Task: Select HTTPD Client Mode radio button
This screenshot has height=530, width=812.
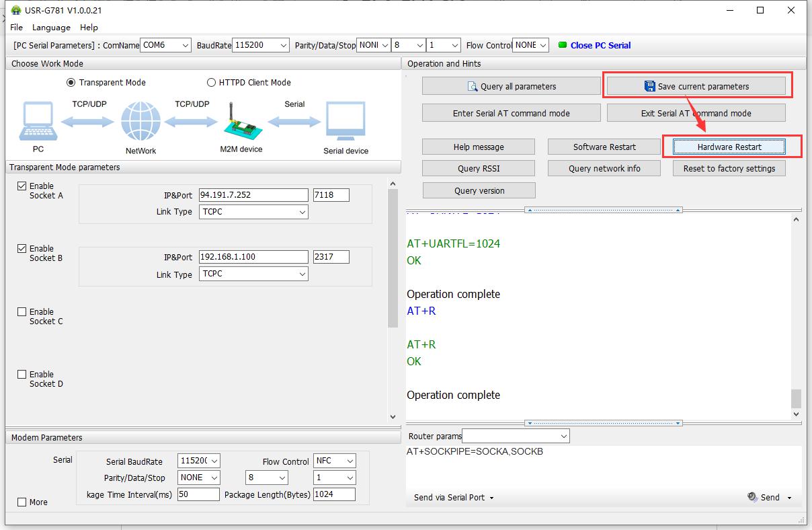Action: click(x=211, y=82)
